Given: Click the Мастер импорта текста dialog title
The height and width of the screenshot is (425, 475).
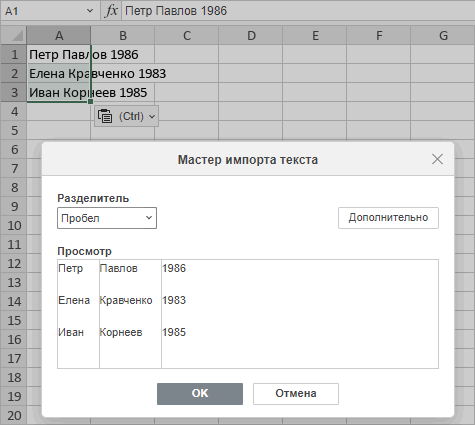Looking at the screenshot, I should pos(248,160).
